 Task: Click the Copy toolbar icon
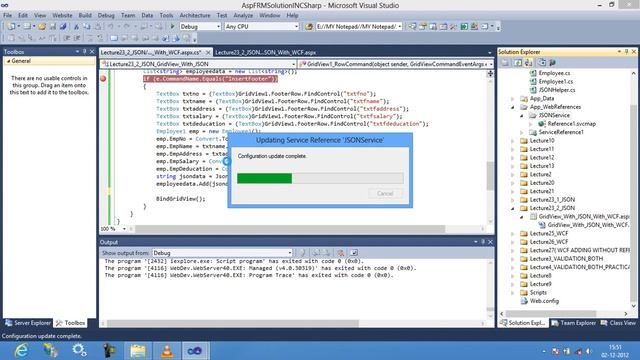point(87,27)
